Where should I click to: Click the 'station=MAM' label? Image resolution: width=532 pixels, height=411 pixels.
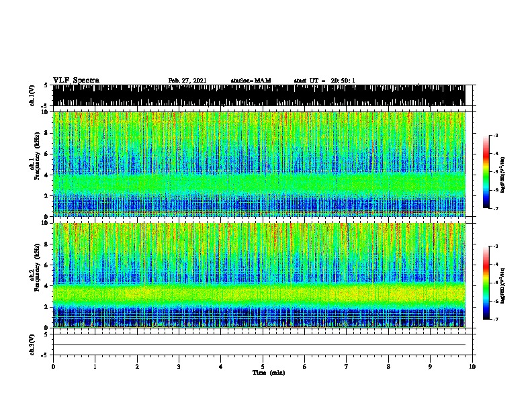click(251, 81)
